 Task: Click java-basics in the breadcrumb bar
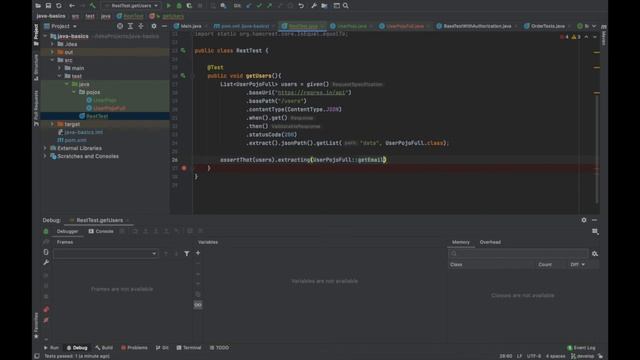pos(51,16)
